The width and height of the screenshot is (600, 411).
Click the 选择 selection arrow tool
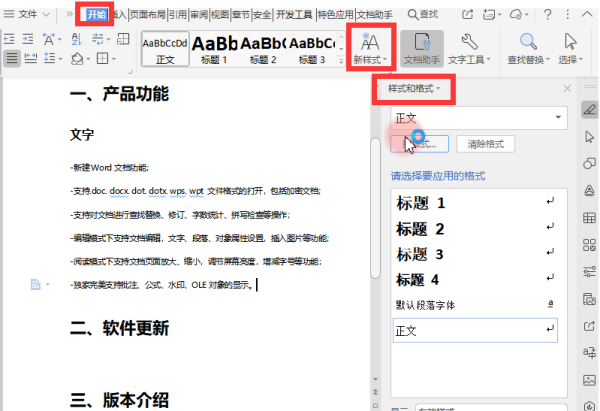(570, 48)
